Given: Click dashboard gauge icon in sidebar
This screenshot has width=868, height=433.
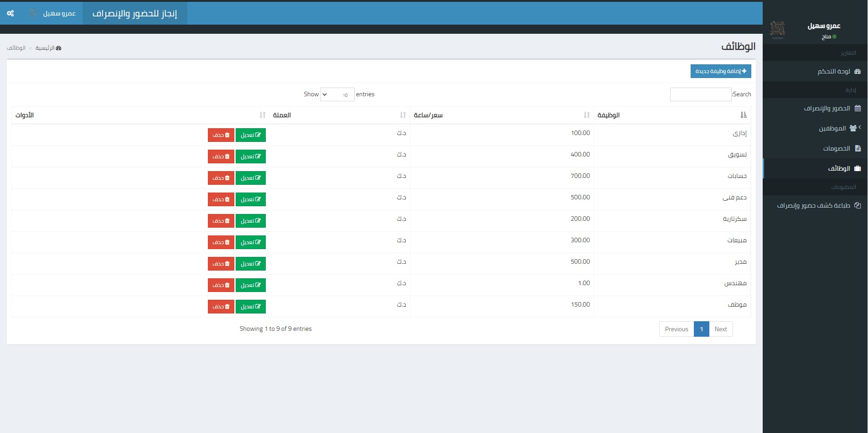Looking at the screenshot, I should coord(858,71).
